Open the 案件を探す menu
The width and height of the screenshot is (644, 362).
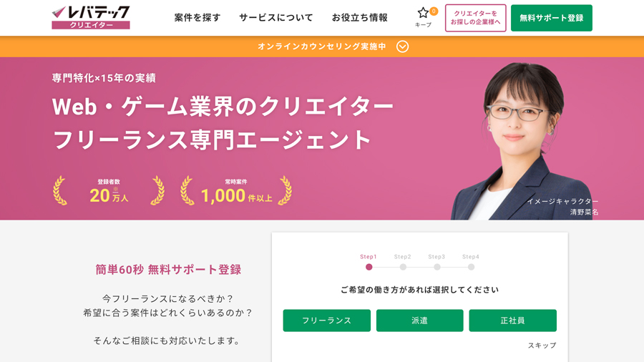197,18
